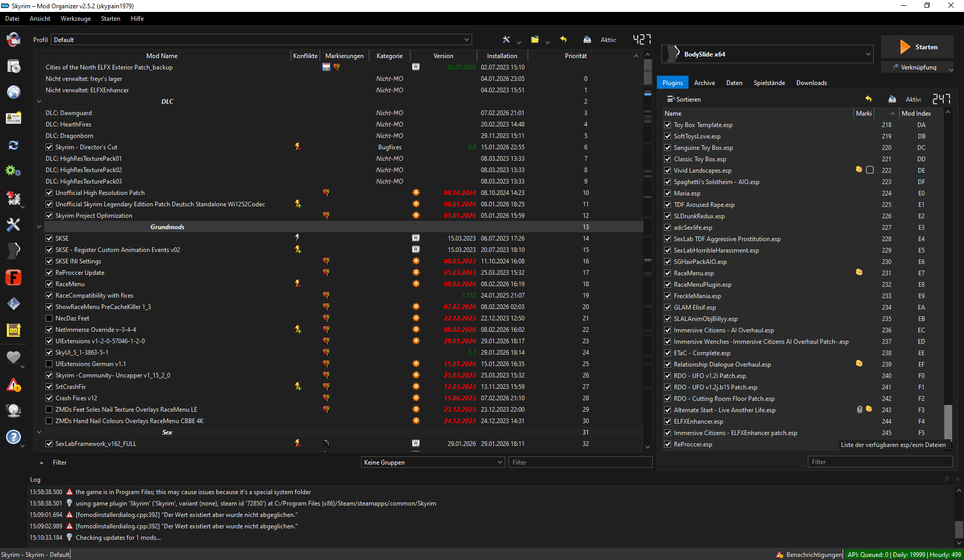Click restore backup arrow in plugins panel

(x=869, y=99)
